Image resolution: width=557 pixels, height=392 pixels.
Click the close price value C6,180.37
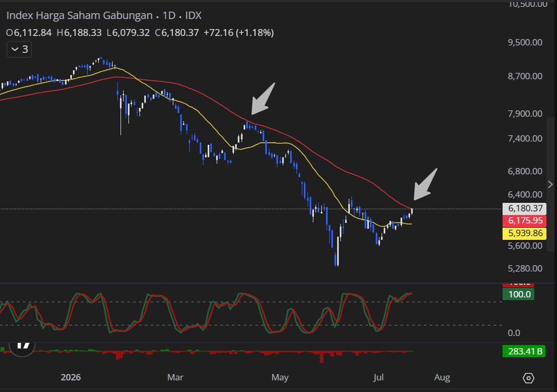[177, 33]
